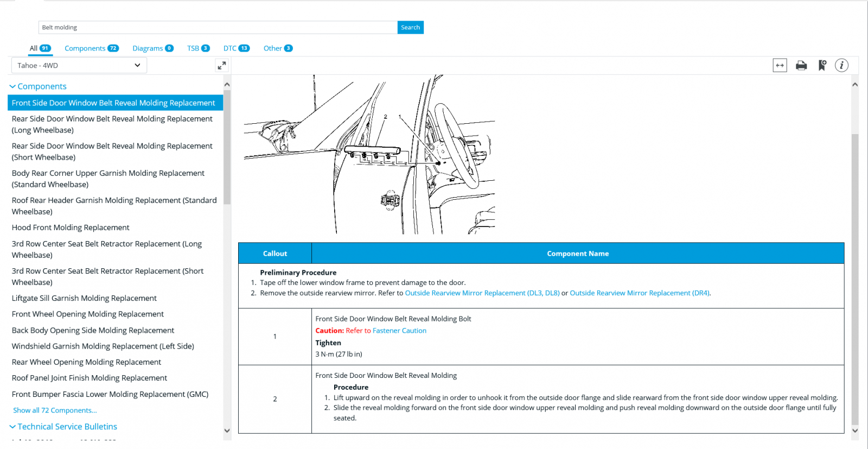The image size is (868, 449).
Task: Open Roof Rear Header Garnish Molding Replacement
Action: point(114,206)
